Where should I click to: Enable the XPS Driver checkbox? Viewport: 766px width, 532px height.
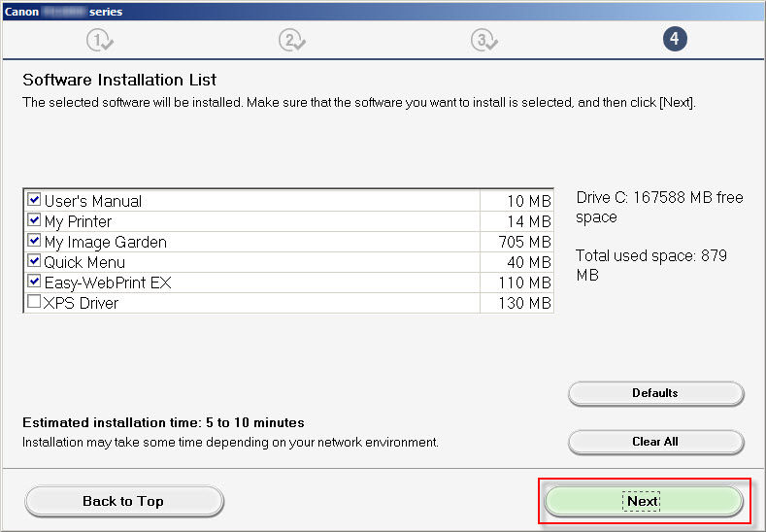coord(35,302)
